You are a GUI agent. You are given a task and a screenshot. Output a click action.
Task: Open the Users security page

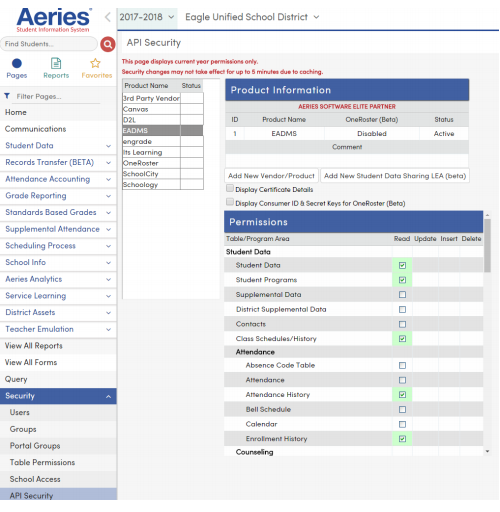coord(58,413)
